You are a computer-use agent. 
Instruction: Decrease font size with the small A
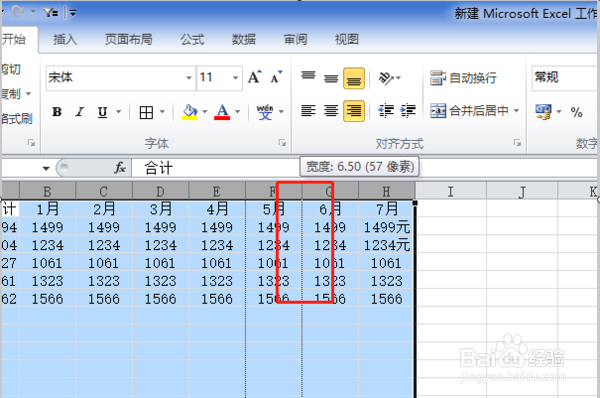(276, 77)
